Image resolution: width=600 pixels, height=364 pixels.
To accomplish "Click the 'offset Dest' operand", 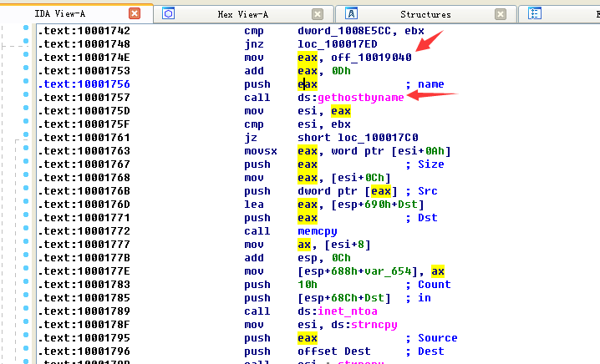I will [334, 351].
